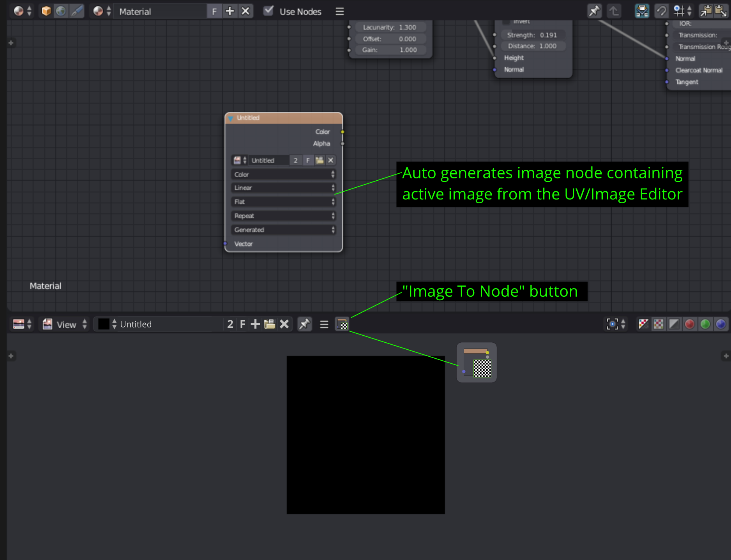Copy selected nodes to clipboard icon
This screenshot has width=731, height=560.
click(706, 11)
